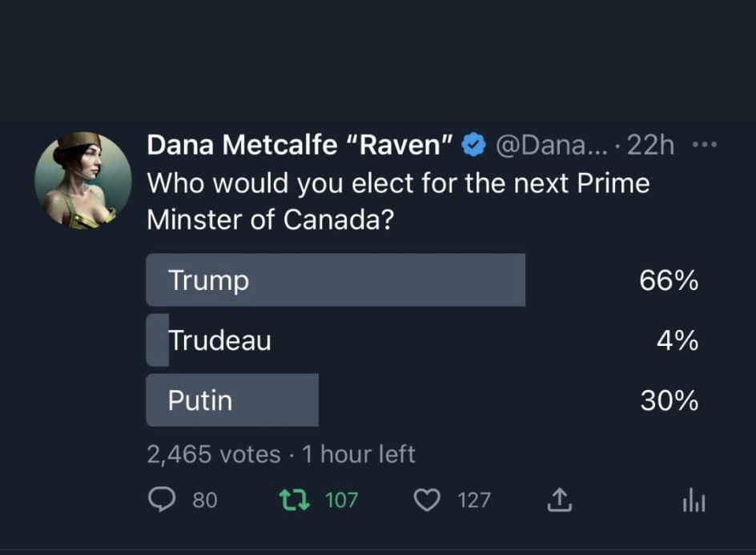This screenshot has height=555, width=756.
Task: Open the Prime Minster of Canada question text
Action: click(x=398, y=202)
